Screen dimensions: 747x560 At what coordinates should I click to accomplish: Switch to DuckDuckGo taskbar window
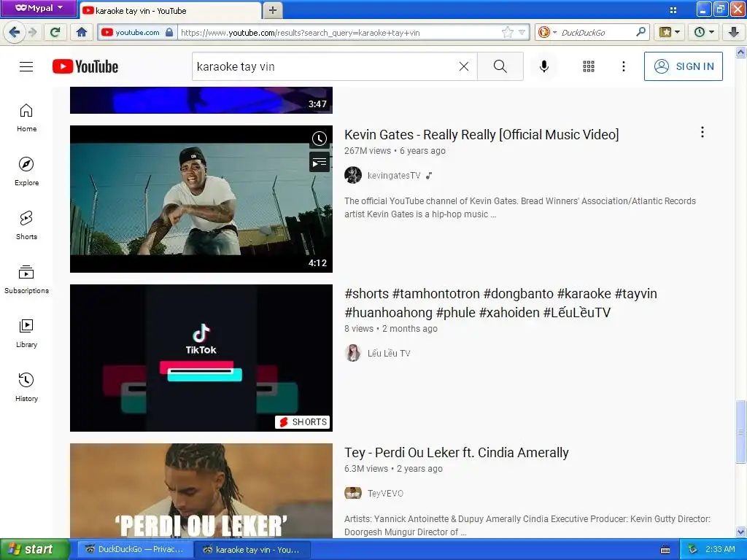[x=135, y=550]
